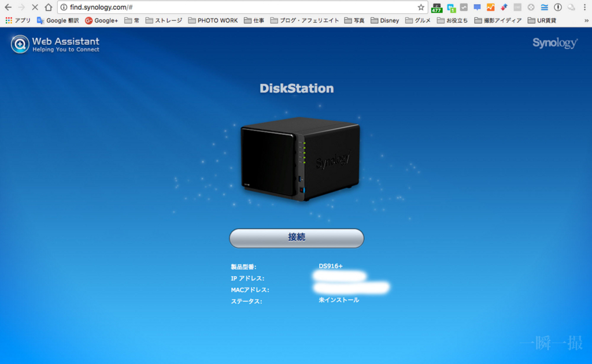This screenshot has width=592, height=364.
Task: Show more bookmarks with the double chevron
Action: tap(586, 20)
